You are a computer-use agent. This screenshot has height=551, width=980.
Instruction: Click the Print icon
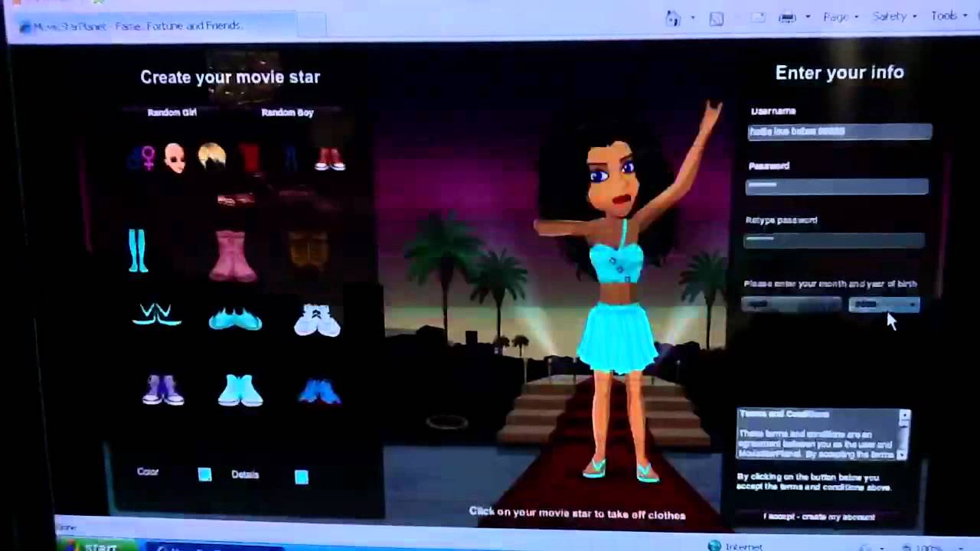point(787,17)
